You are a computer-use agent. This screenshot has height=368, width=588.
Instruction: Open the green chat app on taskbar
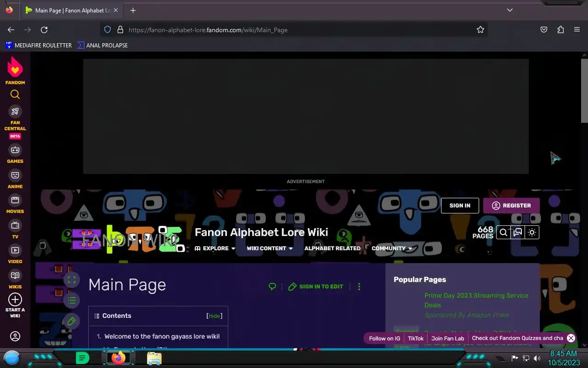82,358
